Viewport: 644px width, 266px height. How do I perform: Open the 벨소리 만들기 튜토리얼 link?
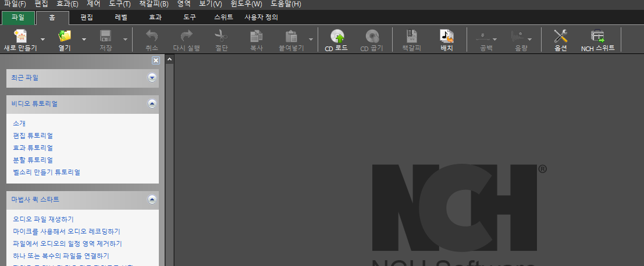click(x=47, y=172)
